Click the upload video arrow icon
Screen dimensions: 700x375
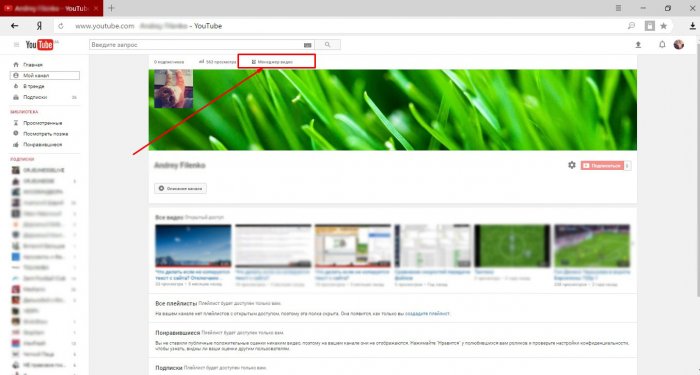638,45
